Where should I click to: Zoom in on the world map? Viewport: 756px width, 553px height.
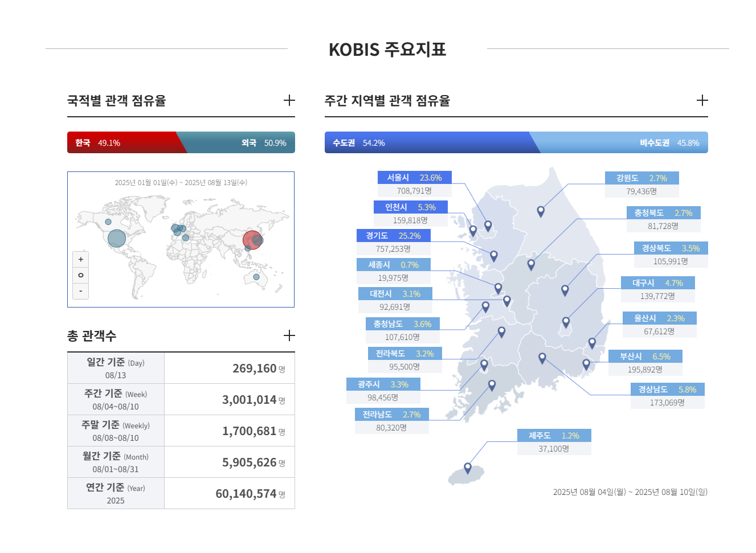coord(80,259)
